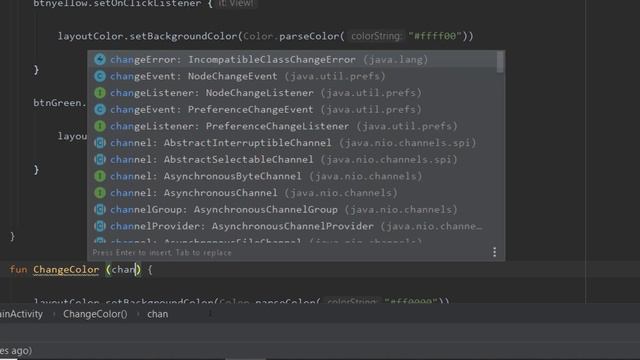
Task: Click abstract class icon beside AsynchronousChannelProvider
Action: pos(100,227)
